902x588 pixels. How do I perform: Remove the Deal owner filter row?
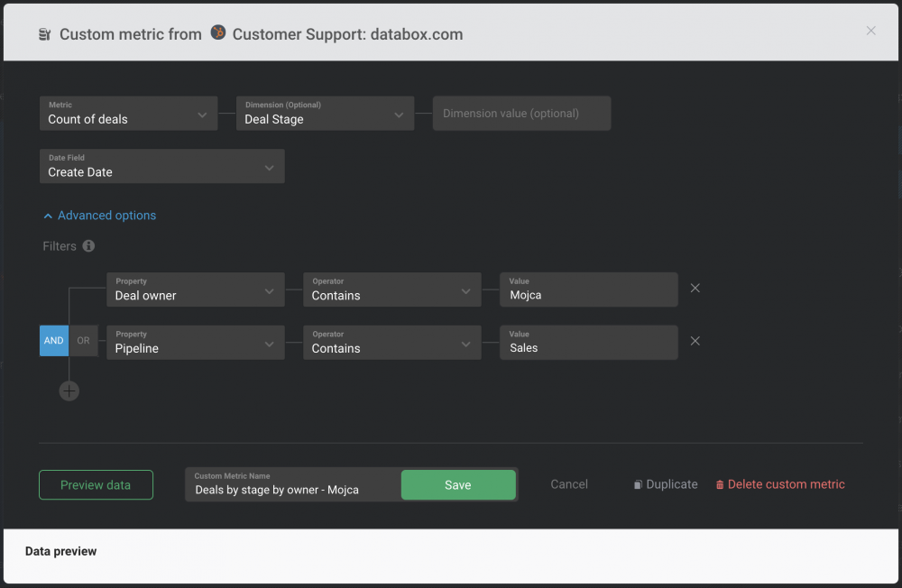click(695, 289)
